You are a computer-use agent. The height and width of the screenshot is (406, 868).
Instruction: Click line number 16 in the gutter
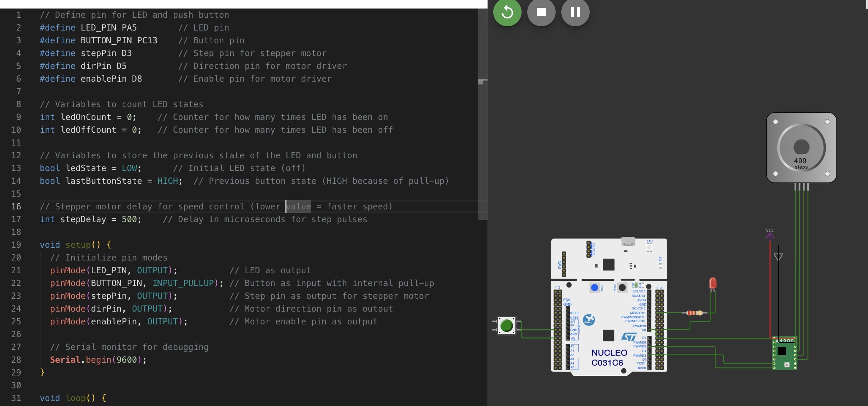pos(16,207)
